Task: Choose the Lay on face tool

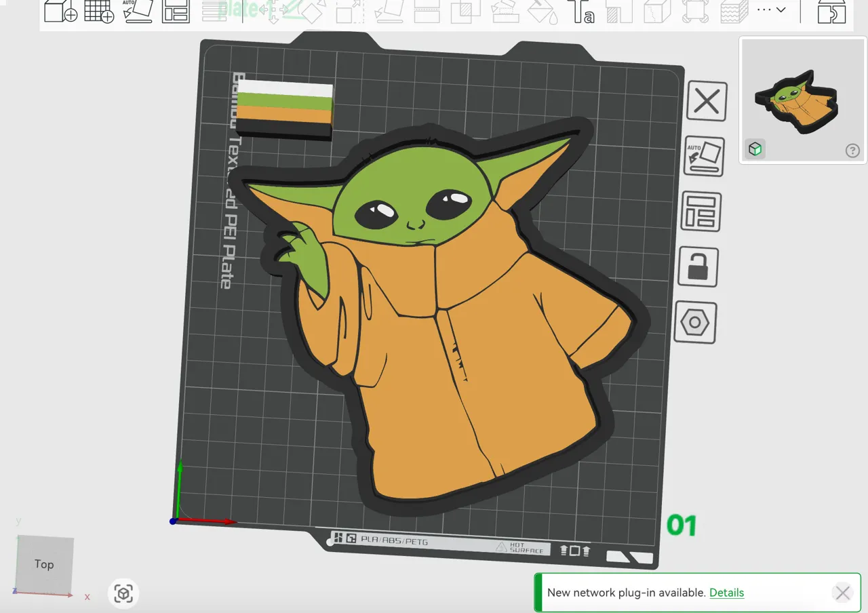Action: click(389, 11)
